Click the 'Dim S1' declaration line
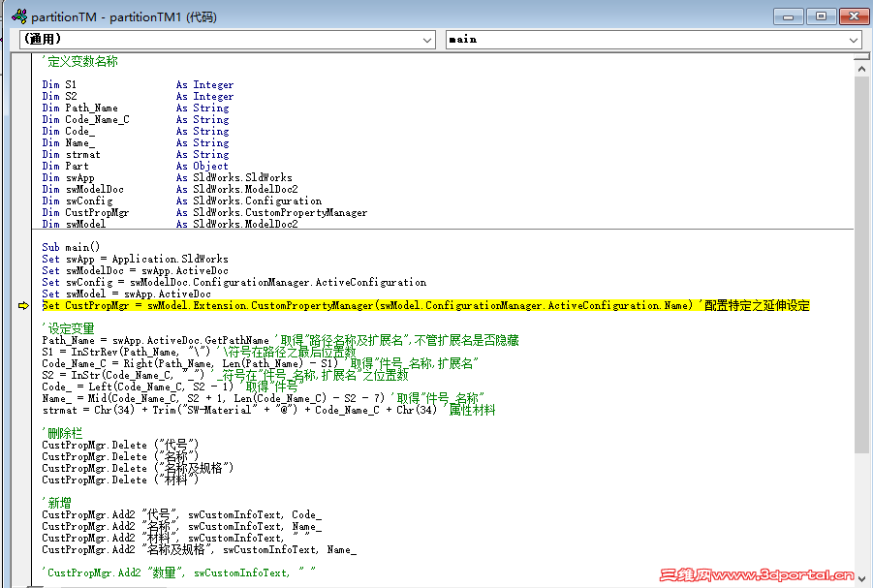The height and width of the screenshot is (588, 873). tap(138, 84)
